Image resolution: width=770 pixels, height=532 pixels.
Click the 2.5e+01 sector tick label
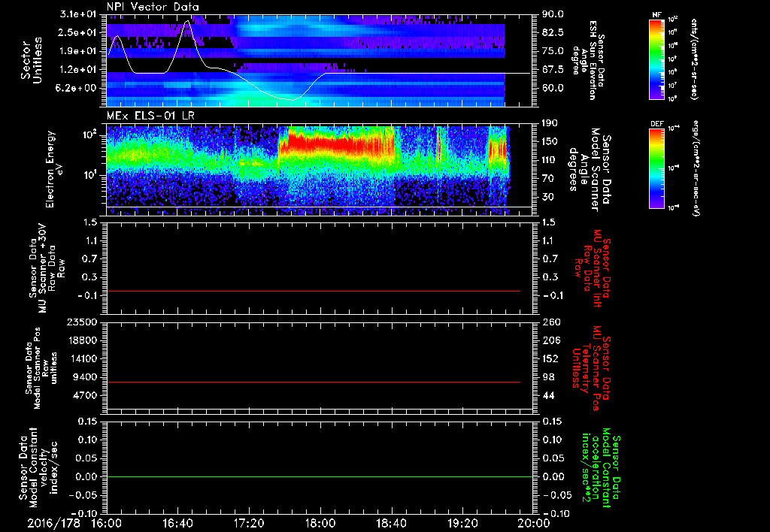[79, 32]
